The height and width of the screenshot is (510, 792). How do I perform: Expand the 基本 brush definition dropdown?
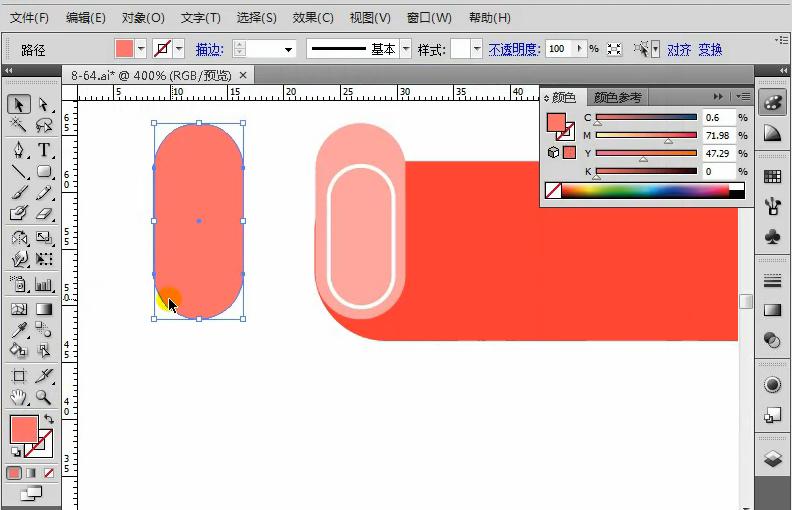tap(406, 49)
